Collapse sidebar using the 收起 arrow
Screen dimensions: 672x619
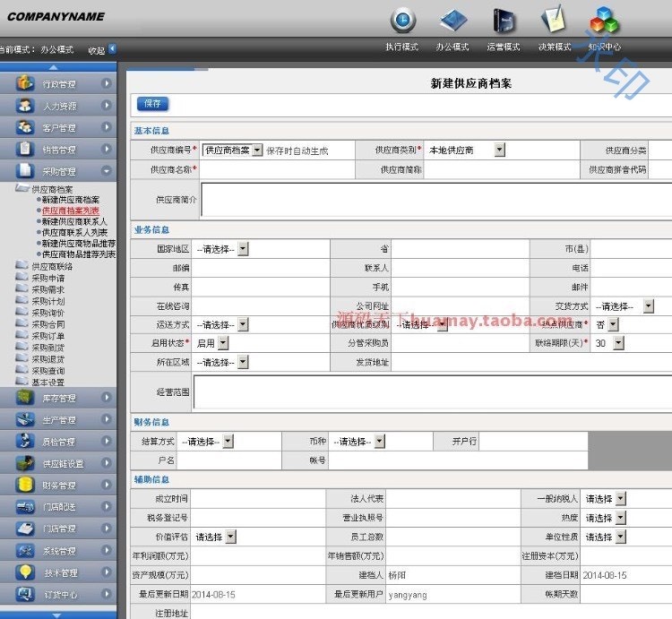[112, 49]
